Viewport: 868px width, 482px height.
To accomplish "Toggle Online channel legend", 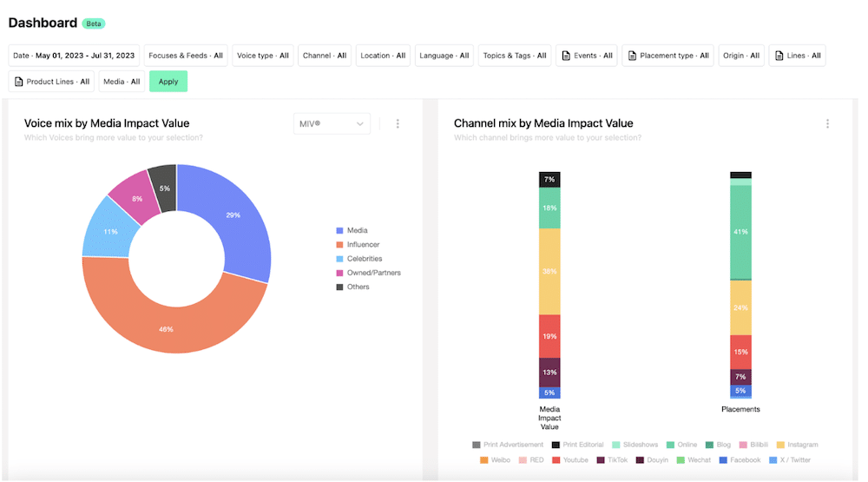I will click(x=681, y=445).
